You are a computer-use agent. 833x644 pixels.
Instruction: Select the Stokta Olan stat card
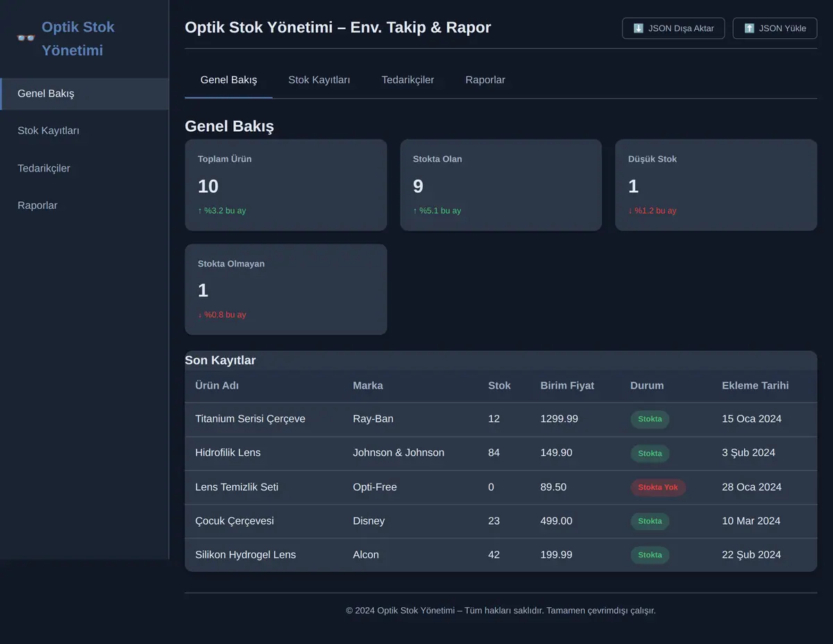(500, 185)
